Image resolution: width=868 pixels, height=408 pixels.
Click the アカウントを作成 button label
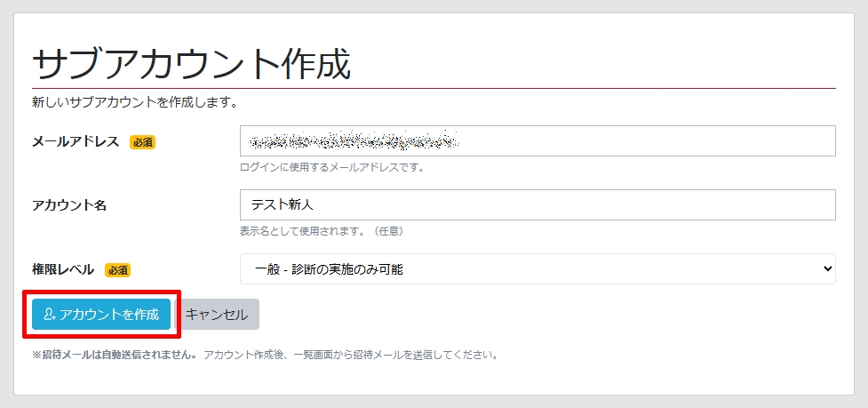(108, 314)
